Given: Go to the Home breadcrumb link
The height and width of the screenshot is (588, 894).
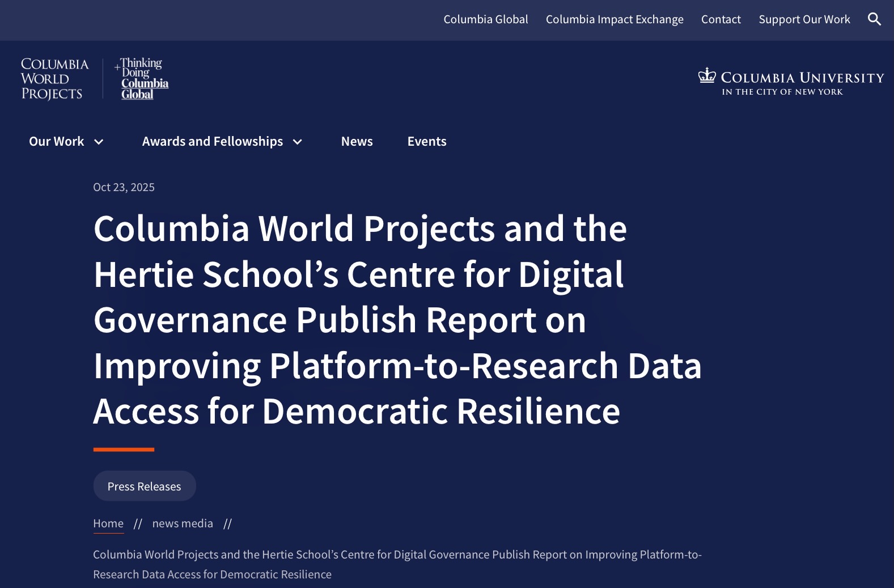Looking at the screenshot, I should coord(108,523).
